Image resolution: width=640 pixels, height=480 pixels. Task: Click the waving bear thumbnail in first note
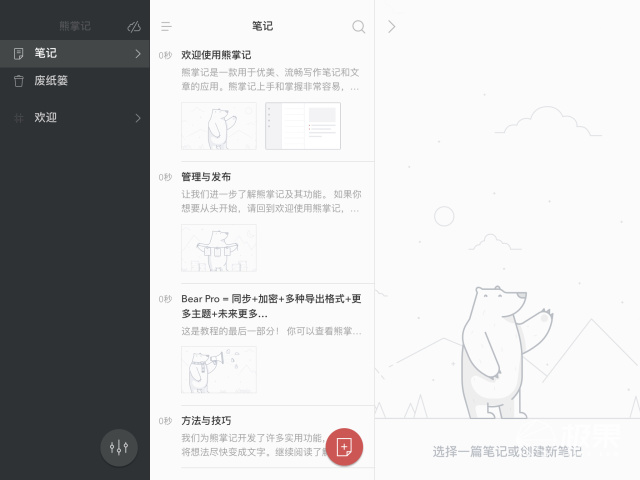[x=219, y=126]
